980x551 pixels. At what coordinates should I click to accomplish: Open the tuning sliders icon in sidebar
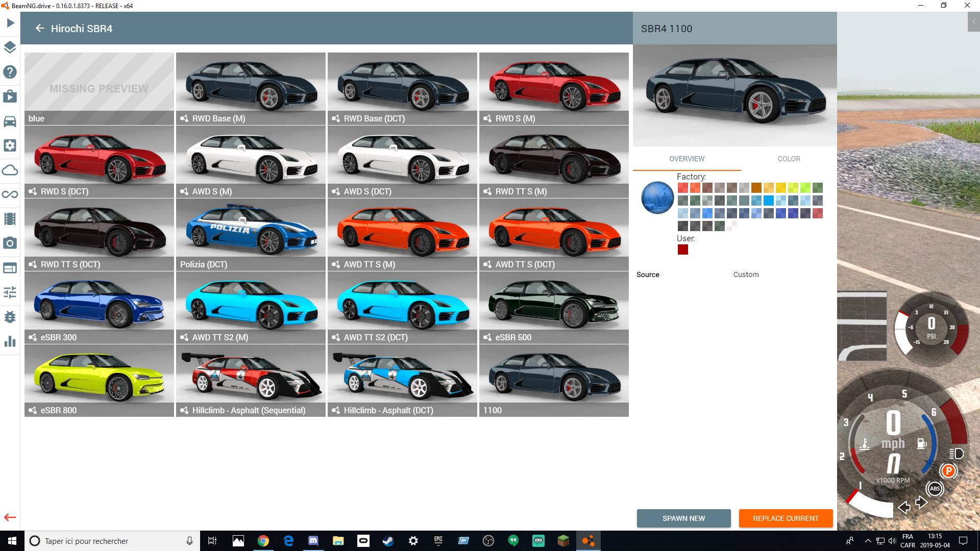click(x=10, y=292)
